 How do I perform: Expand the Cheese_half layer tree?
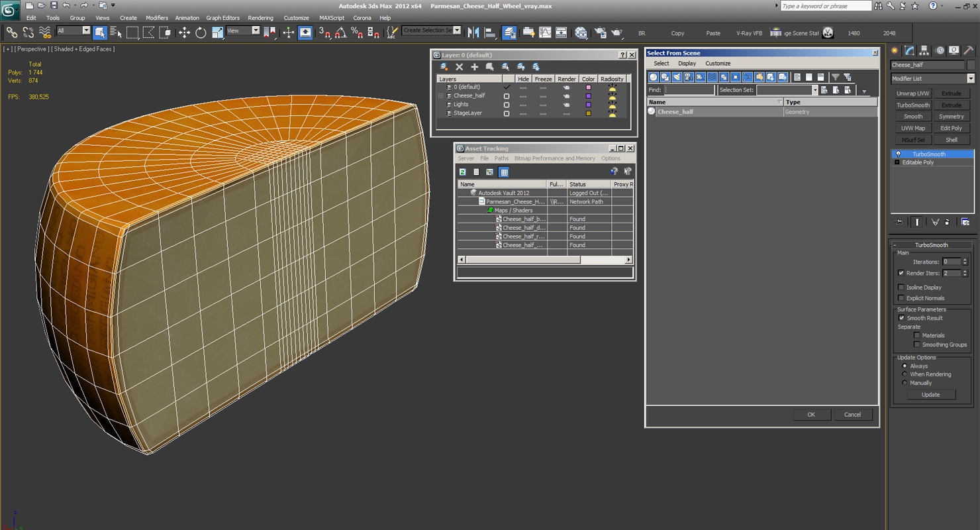point(441,96)
